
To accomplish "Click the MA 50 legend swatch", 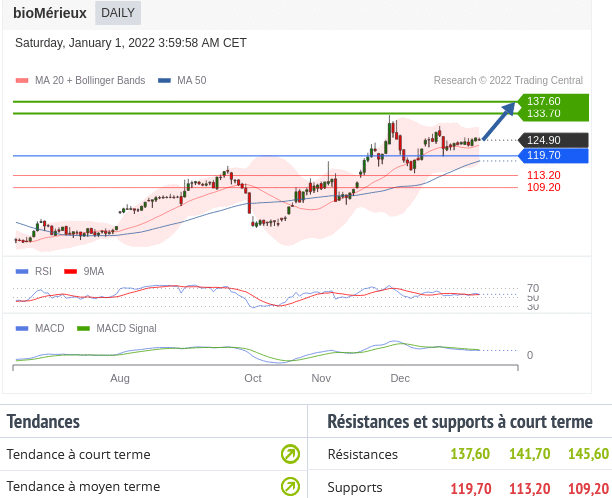I will tap(164, 81).
